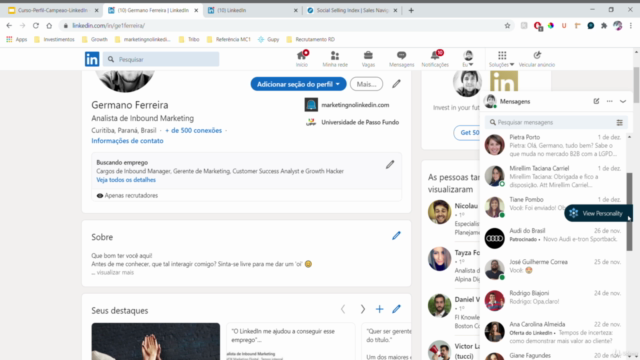Switch to Curso-Perfil-Campeao-LinkedIn tab
This screenshot has width=640, height=360.
click(53, 10)
